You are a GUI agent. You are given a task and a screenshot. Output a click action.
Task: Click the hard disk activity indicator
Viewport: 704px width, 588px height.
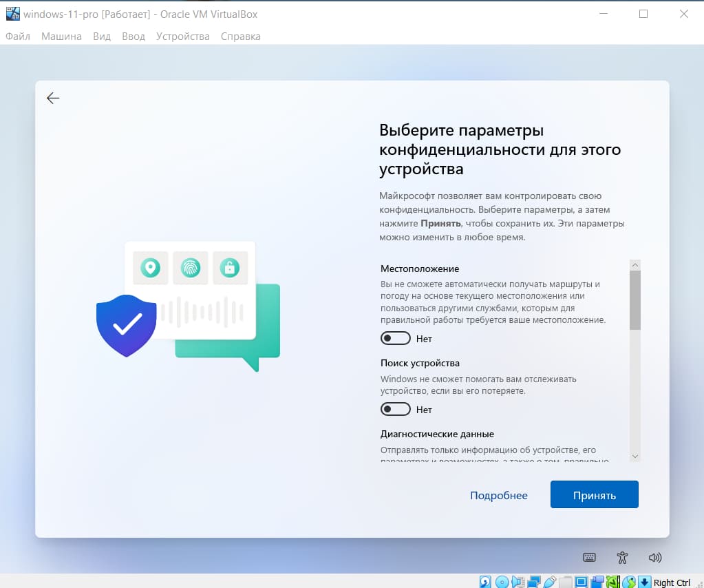point(485,582)
